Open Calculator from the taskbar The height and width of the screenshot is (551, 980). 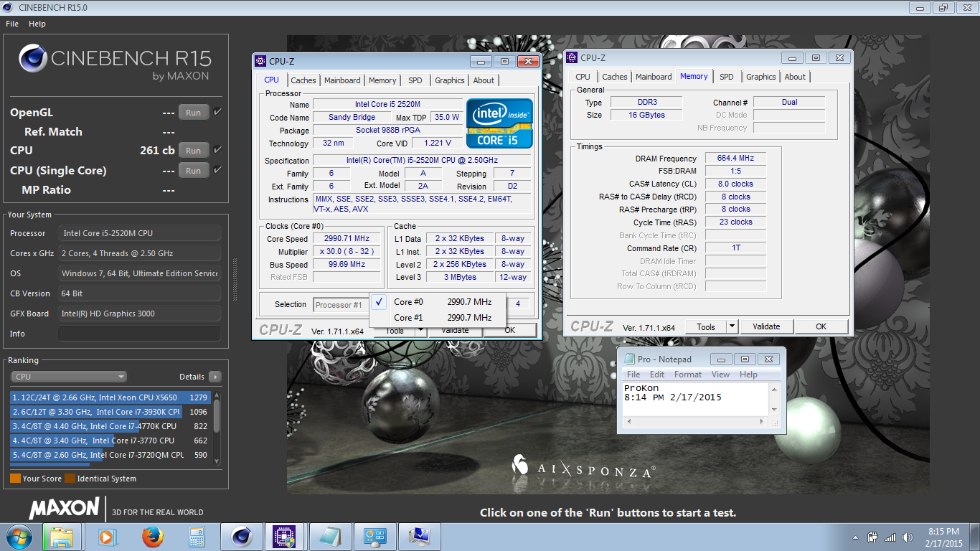pyautogui.click(x=197, y=537)
